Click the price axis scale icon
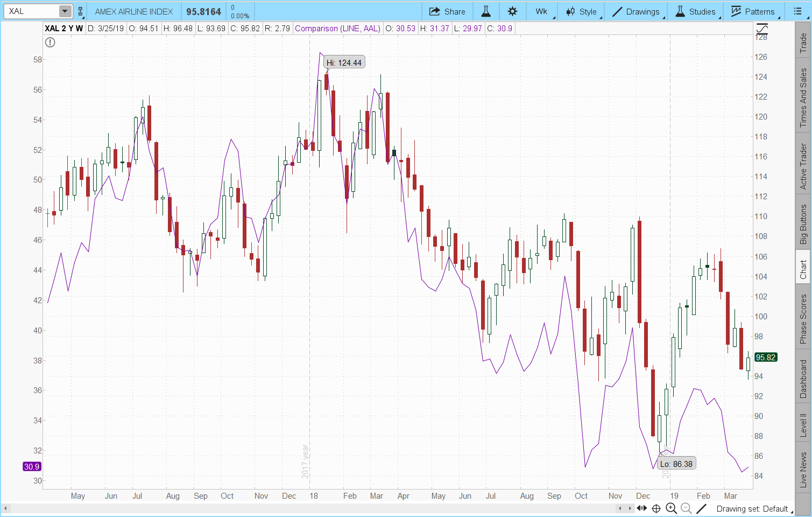812x517 pixels. [761, 29]
